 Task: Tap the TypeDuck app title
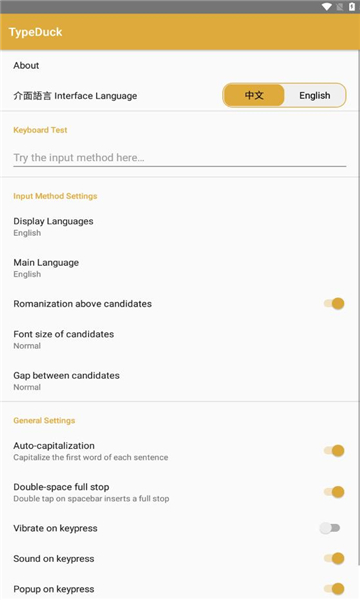(36, 32)
